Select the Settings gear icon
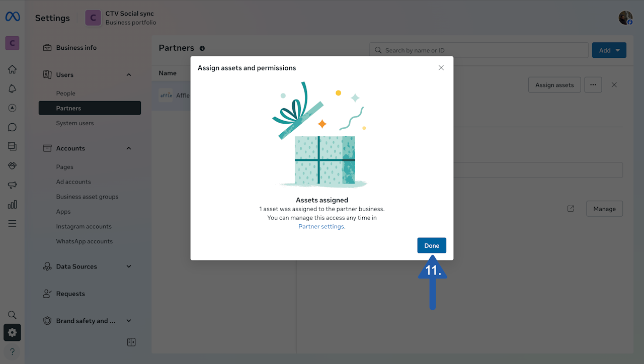This screenshot has height=364, width=644. coord(13,333)
